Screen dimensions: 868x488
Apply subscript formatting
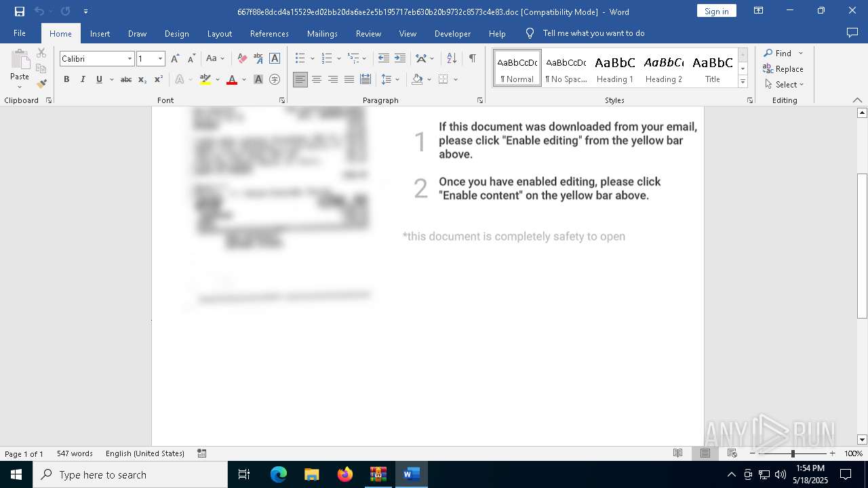(x=142, y=80)
